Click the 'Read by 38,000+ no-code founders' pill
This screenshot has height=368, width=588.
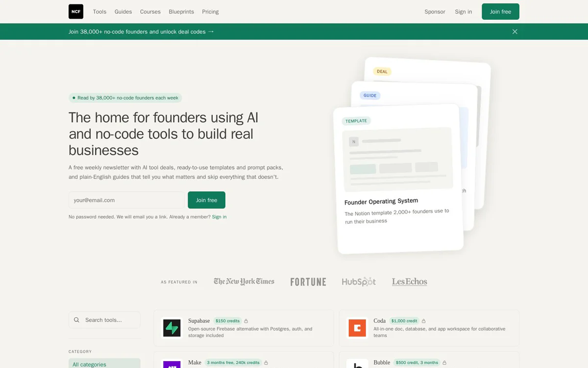click(125, 98)
